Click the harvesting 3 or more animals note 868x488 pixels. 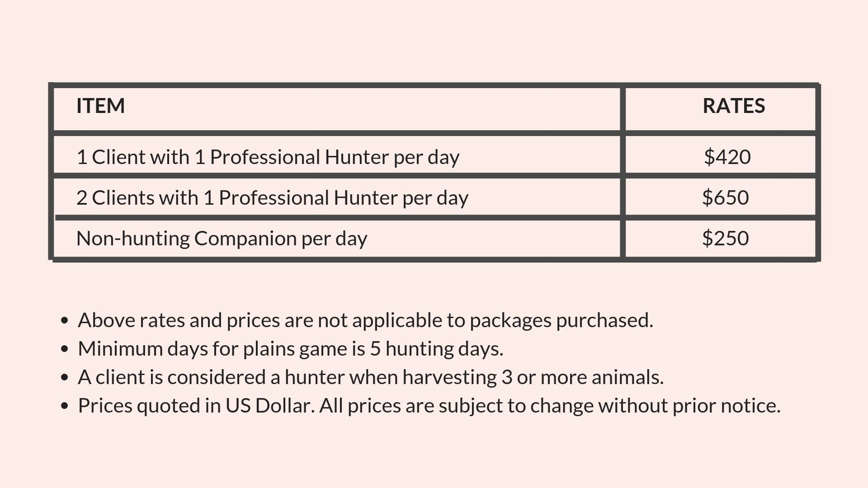click(371, 378)
